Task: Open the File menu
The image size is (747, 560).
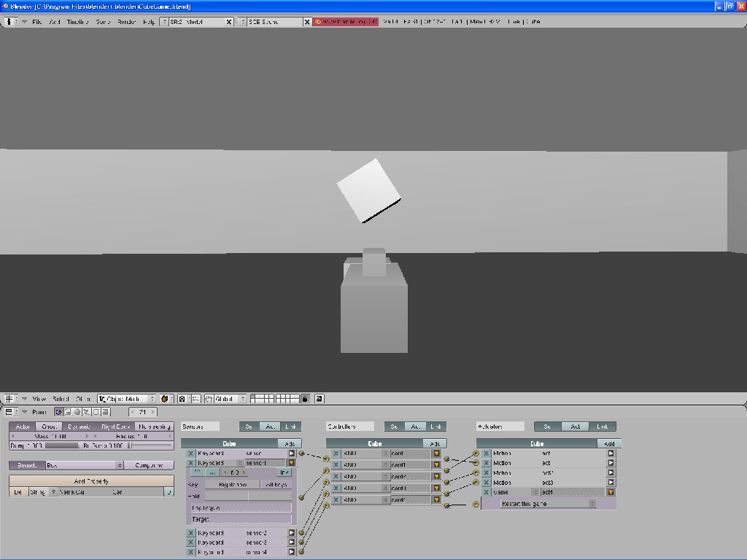Action: [x=36, y=22]
